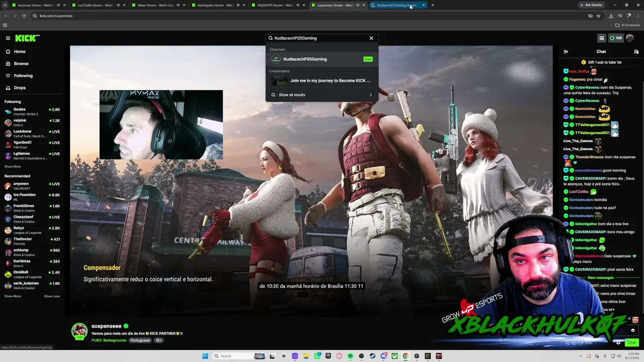Screen dimensions: 644x362
Task: Click the magnifier icon in search box
Action: [271, 38]
